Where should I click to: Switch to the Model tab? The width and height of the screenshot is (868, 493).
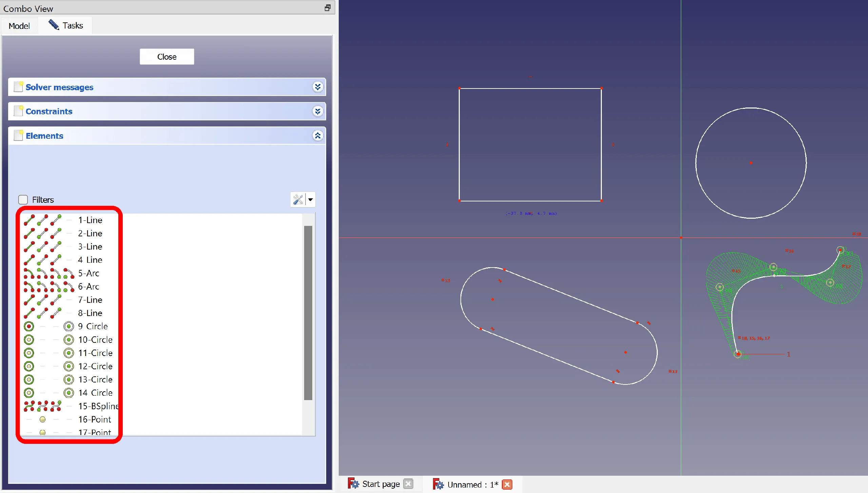pos(19,26)
